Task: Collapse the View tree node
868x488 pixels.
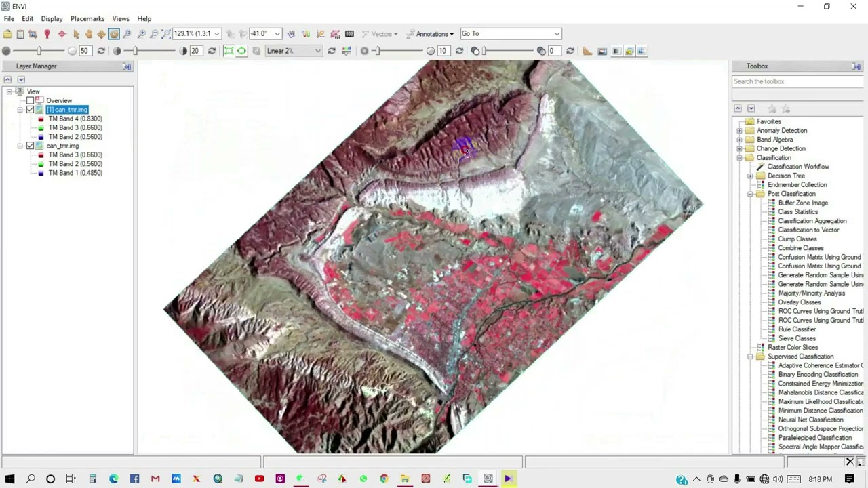Action: (x=9, y=91)
